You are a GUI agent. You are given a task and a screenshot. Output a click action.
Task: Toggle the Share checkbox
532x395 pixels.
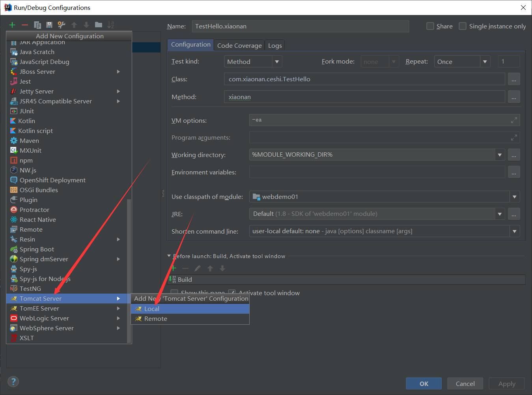pos(430,26)
